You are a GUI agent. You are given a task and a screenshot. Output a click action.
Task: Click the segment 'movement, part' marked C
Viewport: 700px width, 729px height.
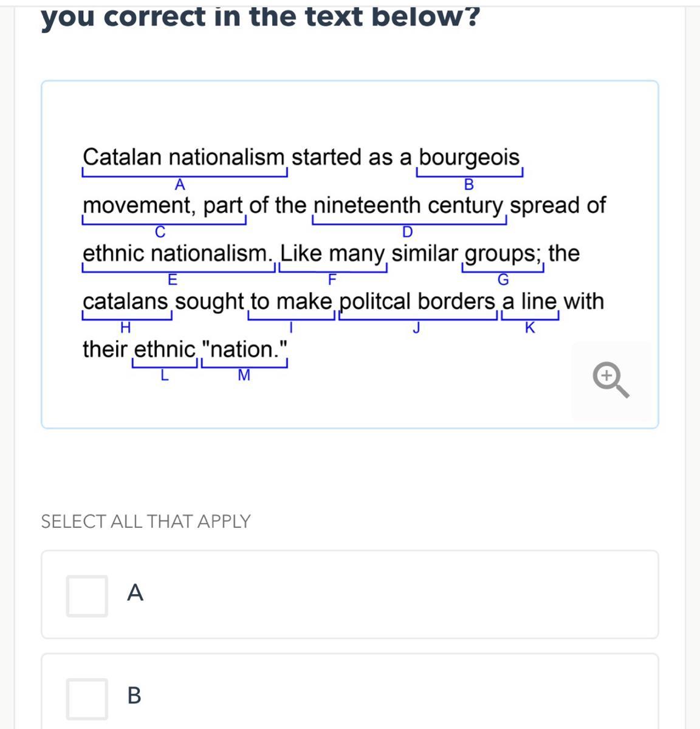pyautogui.click(x=163, y=205)
